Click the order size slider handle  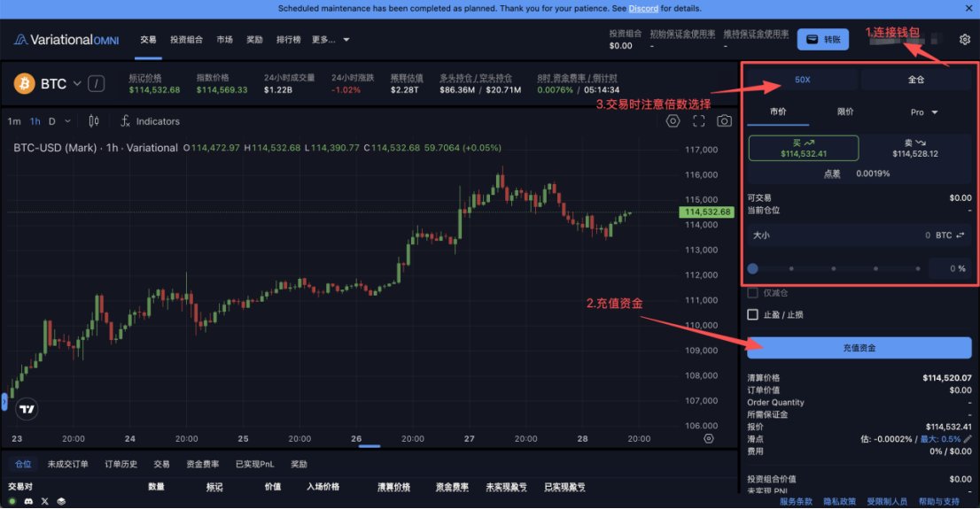(752, 268)
